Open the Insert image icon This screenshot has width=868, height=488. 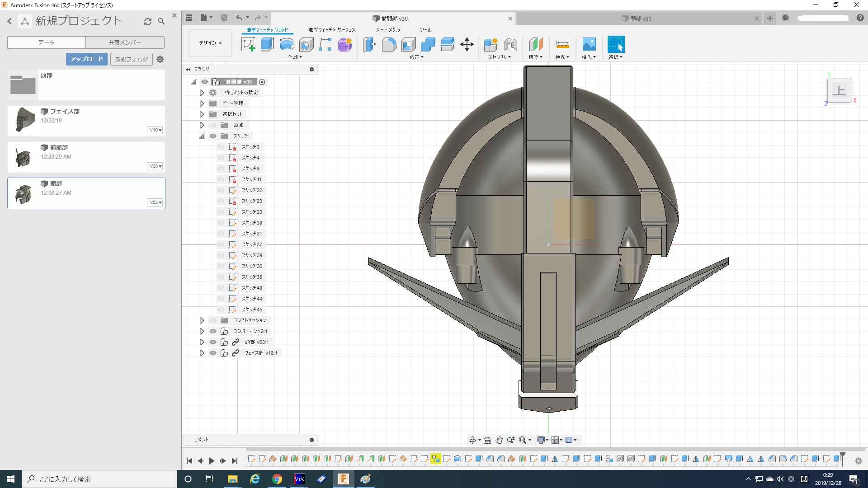[x=589, y=44]
